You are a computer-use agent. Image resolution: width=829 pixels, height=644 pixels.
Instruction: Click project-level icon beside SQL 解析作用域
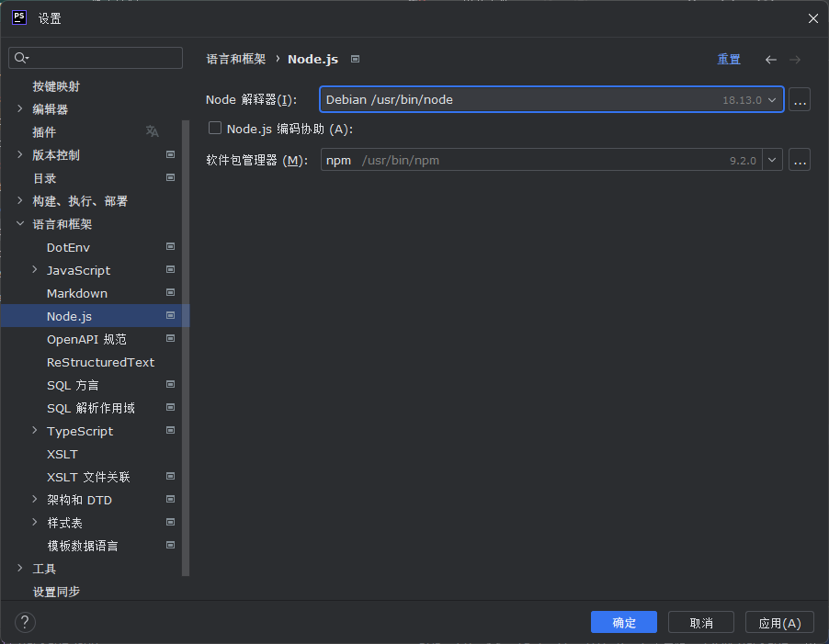pos(170,407)
